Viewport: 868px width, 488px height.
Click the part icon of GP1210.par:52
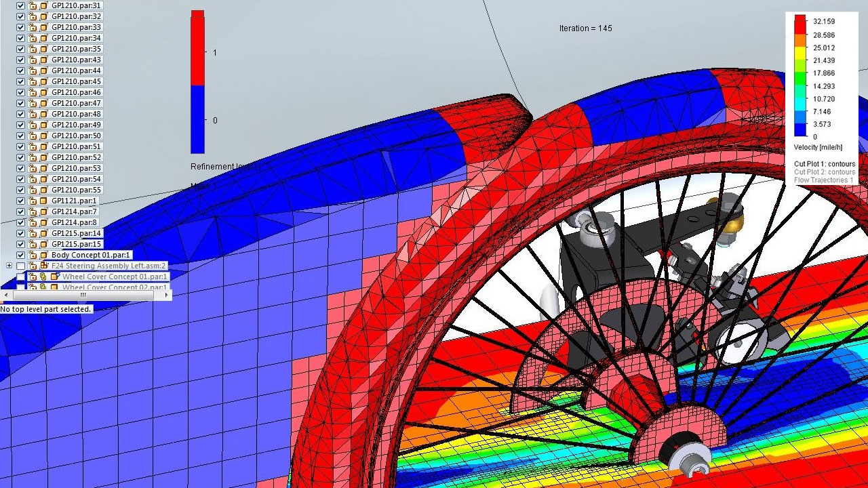coord(43,157)
